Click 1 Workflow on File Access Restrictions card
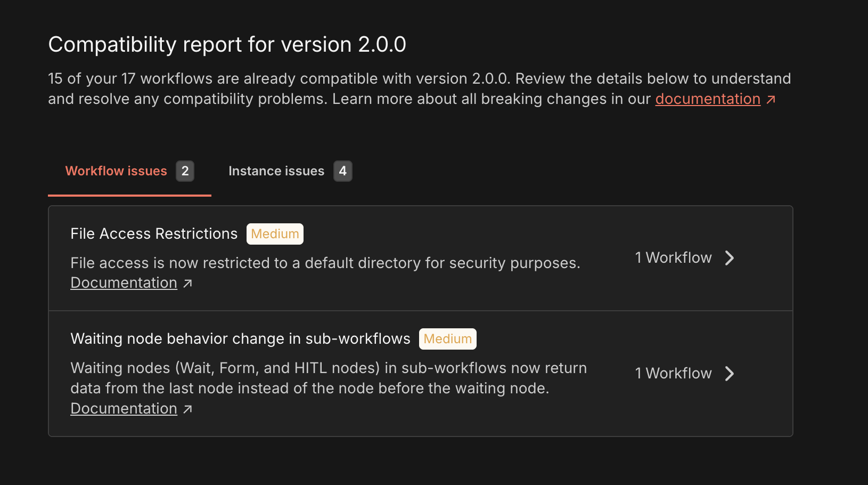The height and width of the screenshot is (485, 868). (x=673, y=258)
